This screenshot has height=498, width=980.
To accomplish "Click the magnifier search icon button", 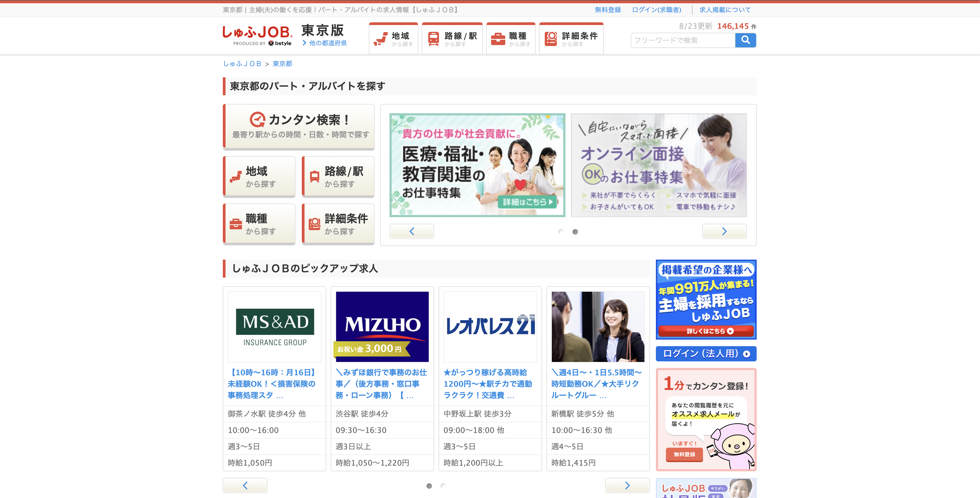I will [745, 40].
